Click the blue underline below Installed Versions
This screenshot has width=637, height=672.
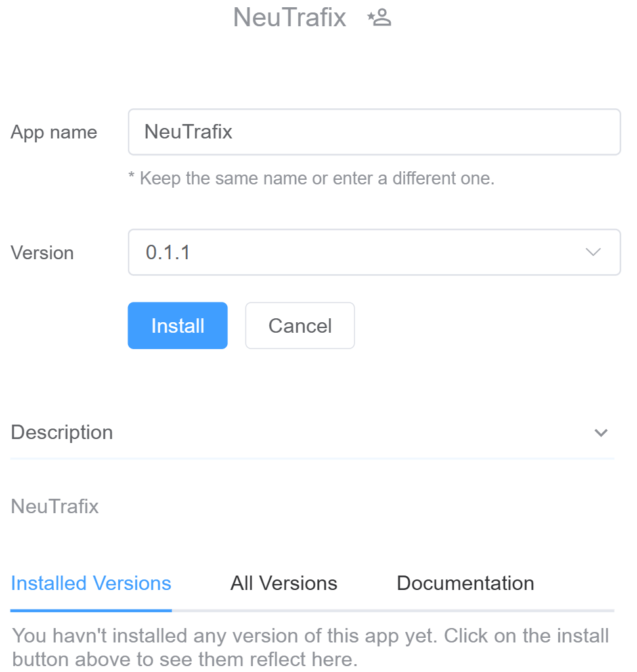pyautogui.click(x=91, y=610)
